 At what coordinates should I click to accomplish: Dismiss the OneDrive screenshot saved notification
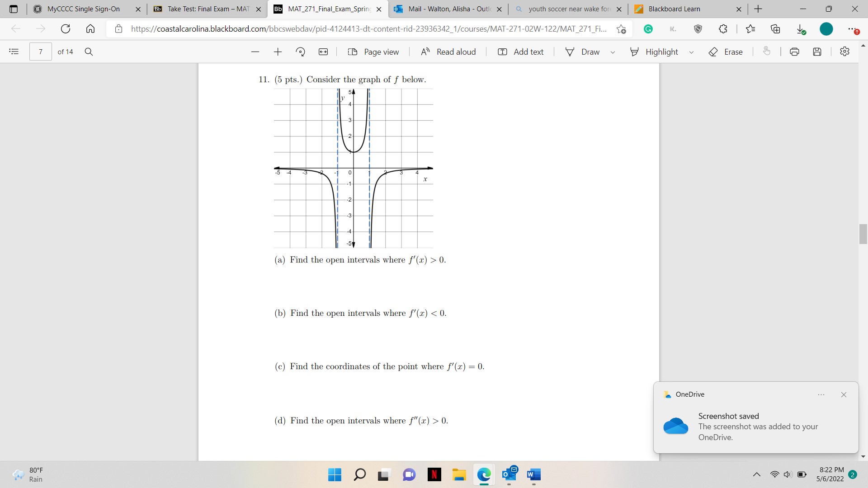(x=843, y=394)
